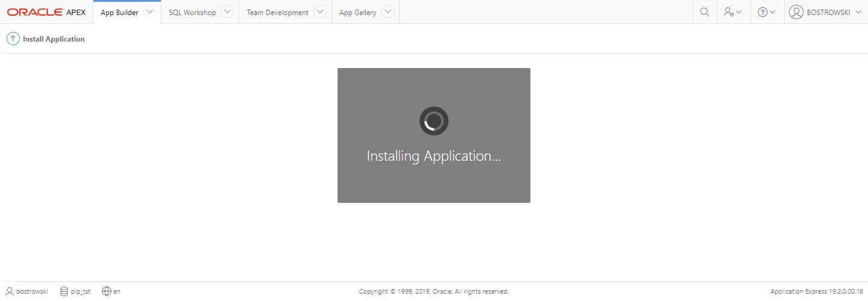Expand the Team Development dropdown chevron
This screenshot has width=868, height=301.
click(320, 12)
